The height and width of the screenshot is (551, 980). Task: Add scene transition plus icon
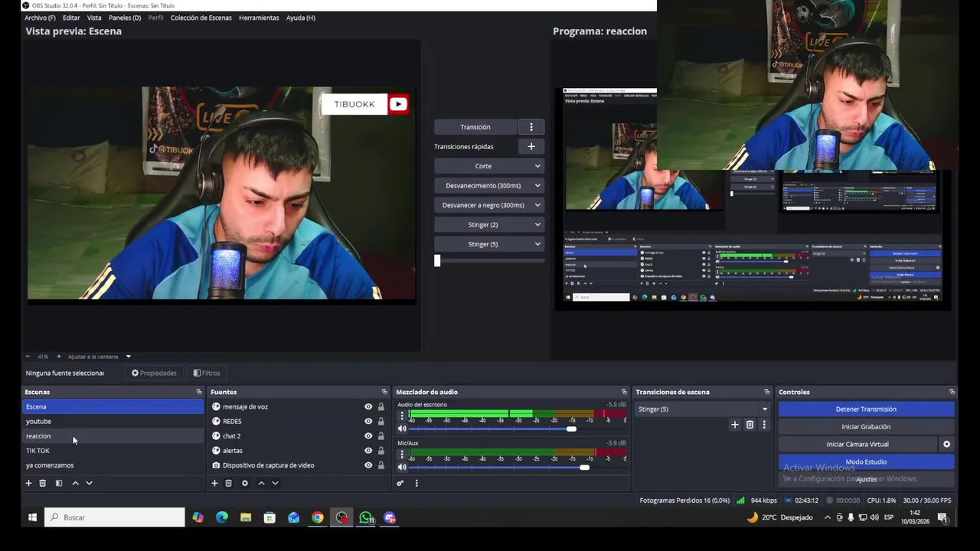pos(735,425)
